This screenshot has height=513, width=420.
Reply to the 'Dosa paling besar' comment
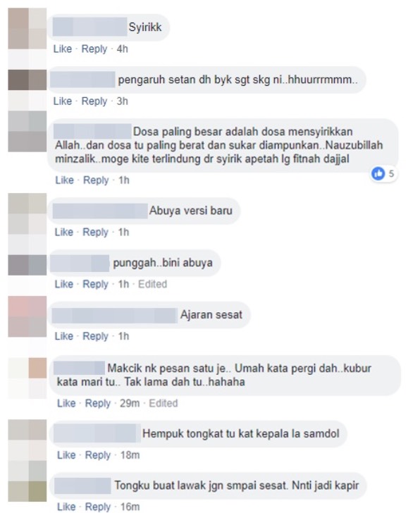click(x=96, y=180)
